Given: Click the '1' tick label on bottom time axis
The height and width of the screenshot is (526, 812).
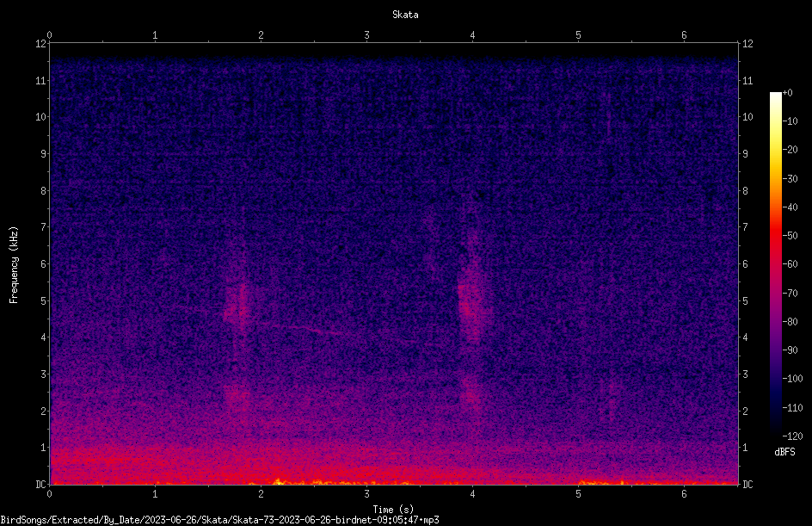Looking at the screenshot, I should (155, 494).
